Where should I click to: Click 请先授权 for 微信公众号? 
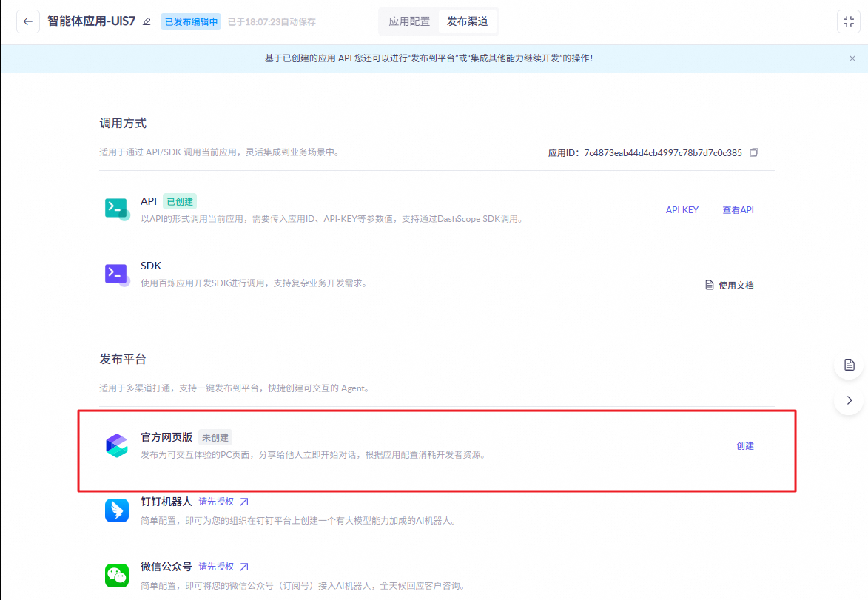point(217,567)
